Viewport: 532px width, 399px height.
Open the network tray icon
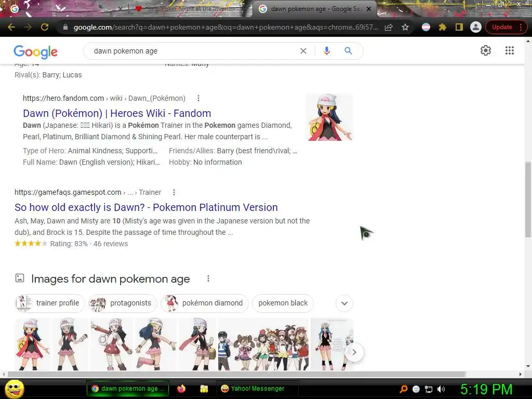pos(429,389)
